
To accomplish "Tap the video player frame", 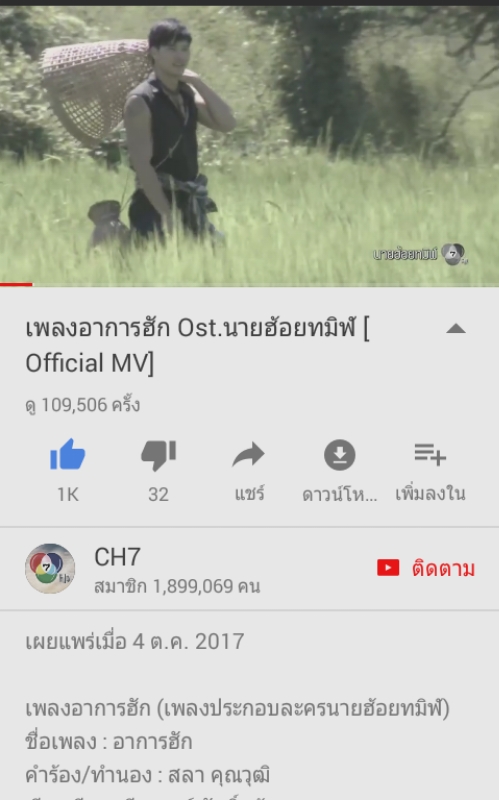I will pos(250,146).
